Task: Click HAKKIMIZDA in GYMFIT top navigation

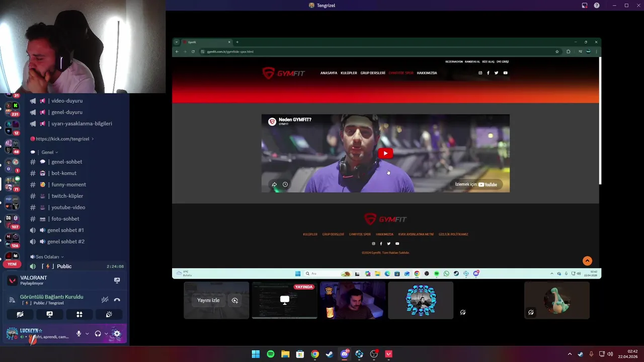Action: 427,73
